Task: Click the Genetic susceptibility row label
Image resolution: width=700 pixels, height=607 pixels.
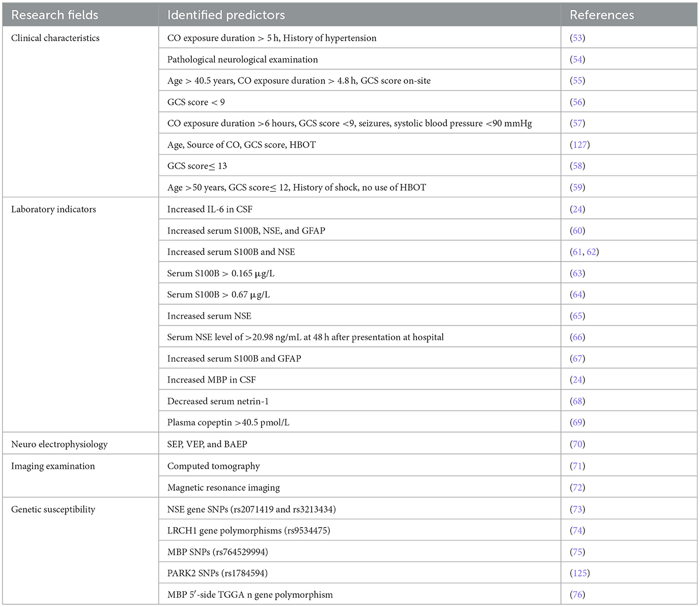Action: click(53, 510)
